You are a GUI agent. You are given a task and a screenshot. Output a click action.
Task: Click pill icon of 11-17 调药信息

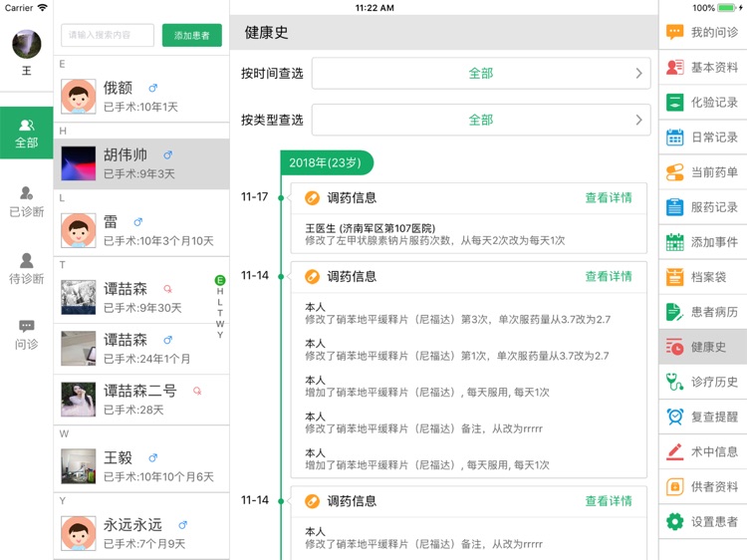point(312,197)
